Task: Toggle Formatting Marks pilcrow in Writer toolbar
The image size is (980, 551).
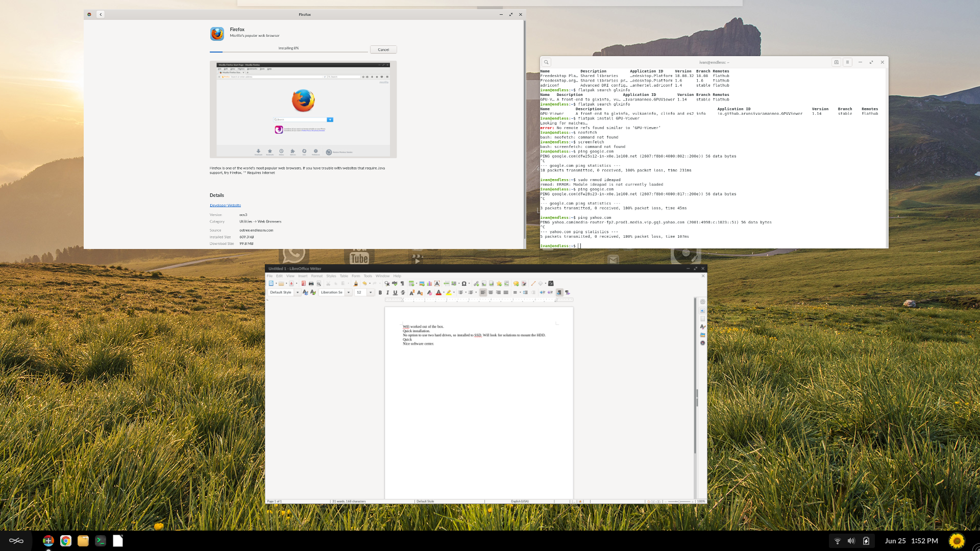Action: pyautogui.click(x=402, y=284)
